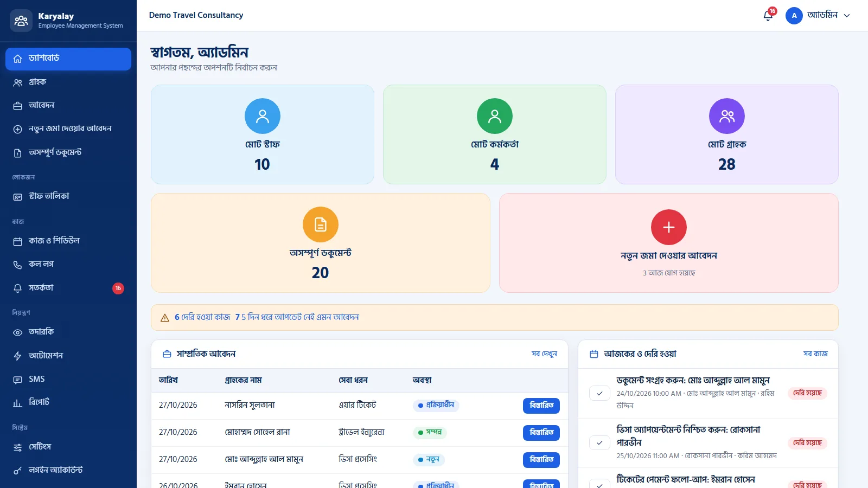Screen dimensions: 868x488
Task: Open ড্যাশবোর্ড in the sidebar
Action: (68, 59)
